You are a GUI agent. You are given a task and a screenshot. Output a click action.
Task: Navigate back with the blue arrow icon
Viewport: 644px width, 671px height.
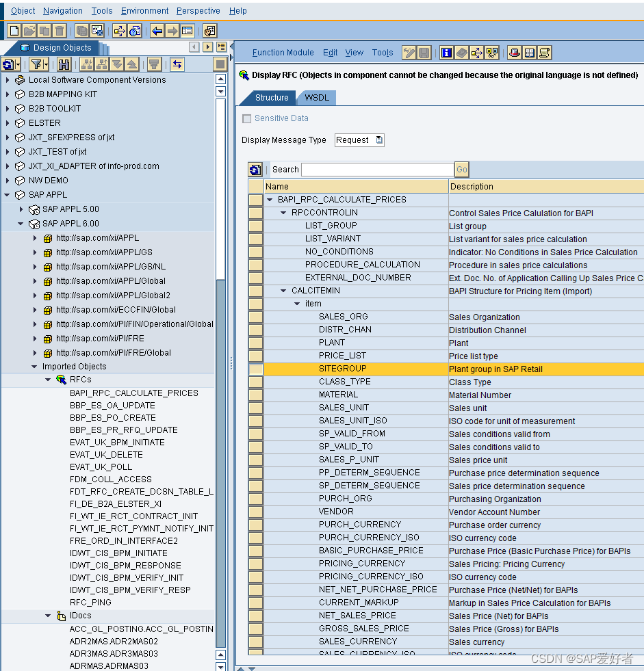tap(155, 30)
